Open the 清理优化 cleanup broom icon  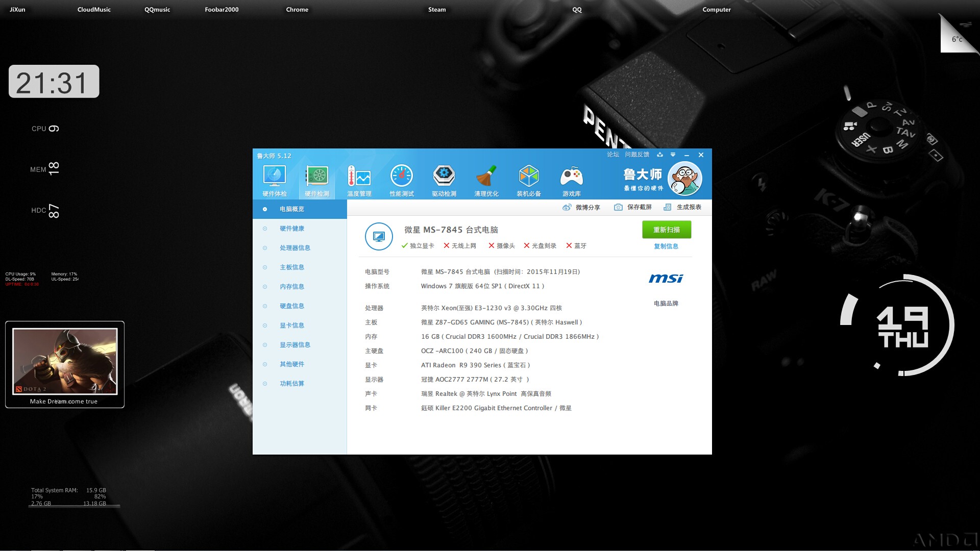click(486, 181)
